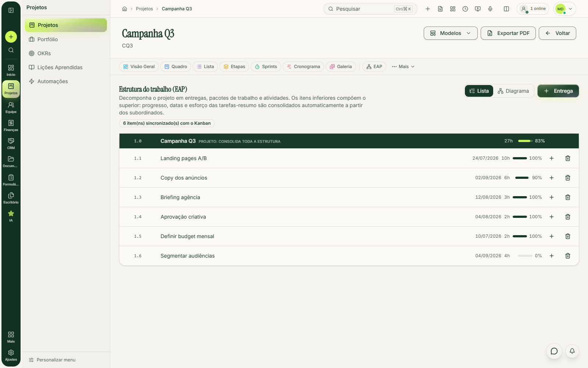The width and height of the screenshot is (588, 368).
Task: Click the Voltar button
Action: (x=557, y=33)
